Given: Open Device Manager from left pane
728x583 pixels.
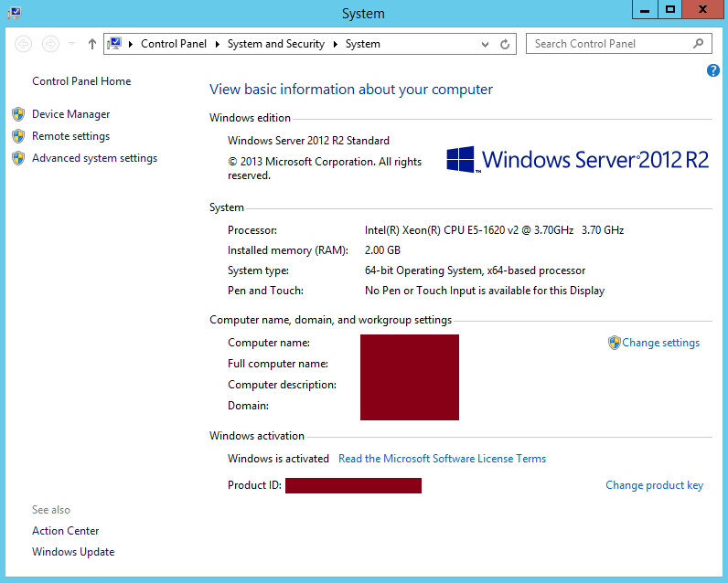Looking at the screenshot, I should 70,114.
